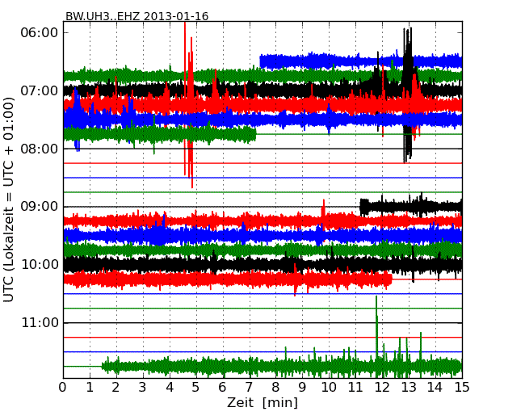The width and height of the screenshot is (525, 420).
Task: Click the 06:00 time axis label
Action: coord(40,33)
